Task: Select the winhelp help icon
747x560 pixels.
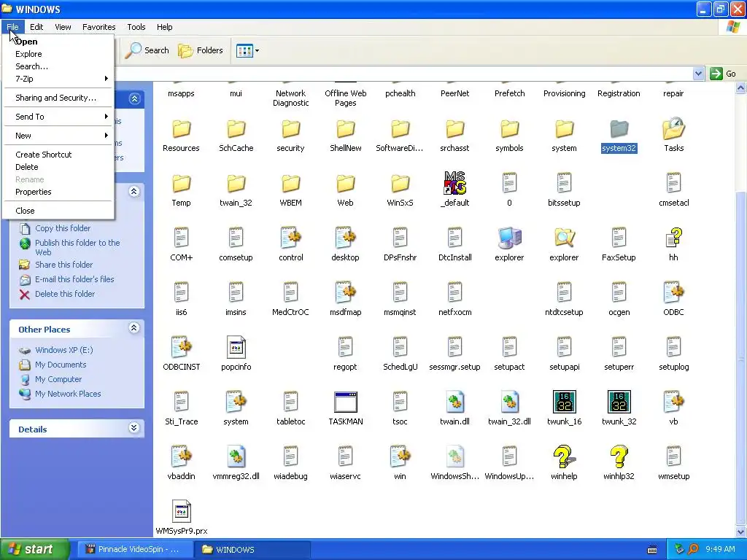Action: (564, 456)
